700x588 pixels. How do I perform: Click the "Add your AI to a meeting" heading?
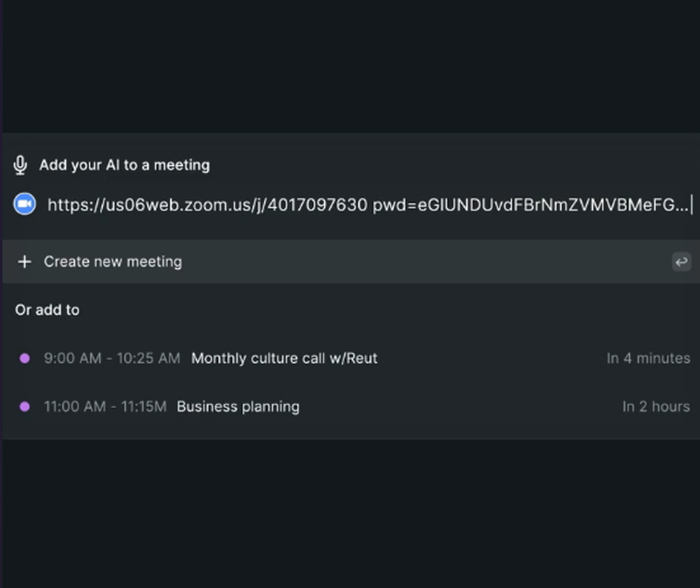coord(125,165)
